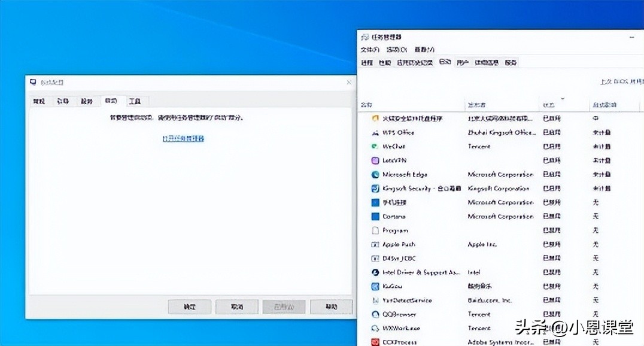
Task: Open the 选项 menu in Task Manager
Action: [396, 49]
